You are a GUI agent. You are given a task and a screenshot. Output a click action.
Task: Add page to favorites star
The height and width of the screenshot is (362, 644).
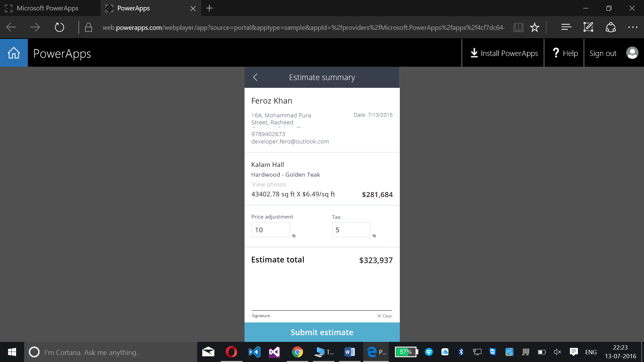coord(534,27)
